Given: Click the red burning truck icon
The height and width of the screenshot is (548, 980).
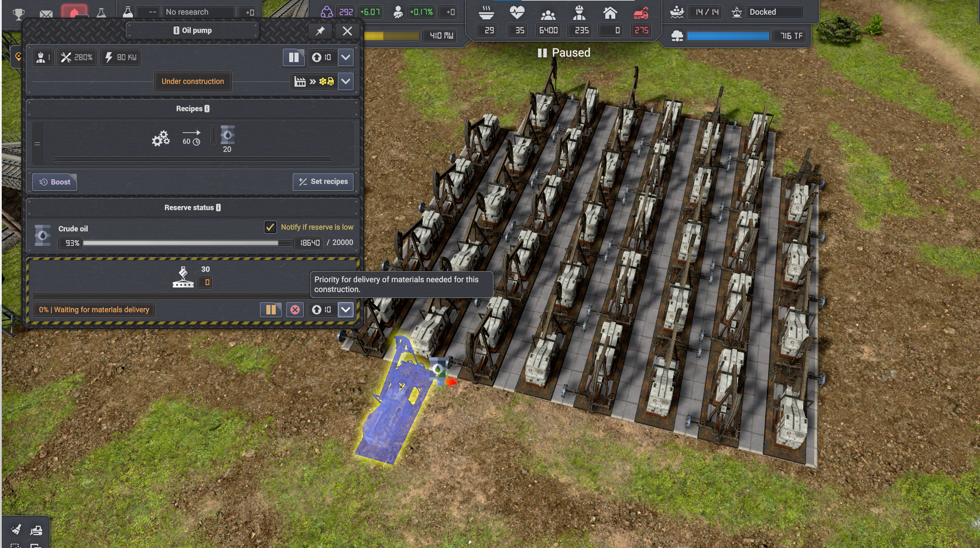Looking at the screenshot, I should tap(642, 12).
